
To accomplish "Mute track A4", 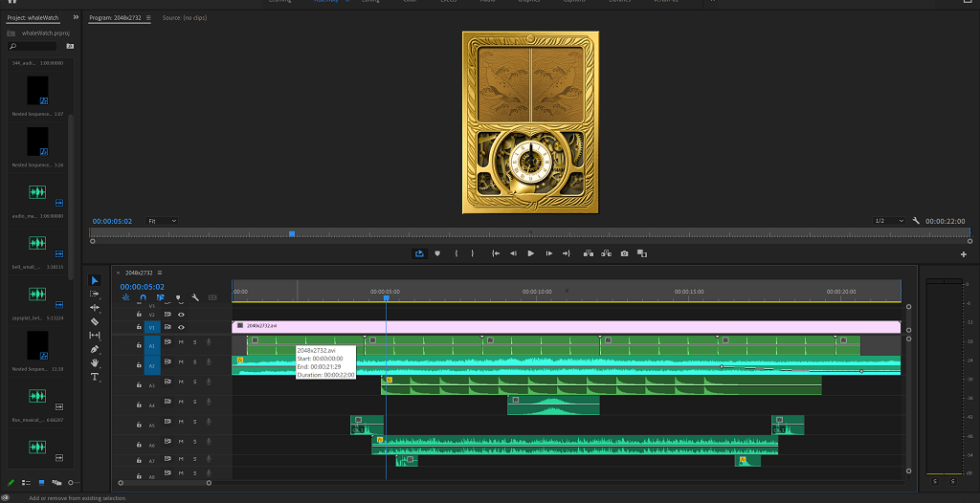I will [x=181, y=402].
